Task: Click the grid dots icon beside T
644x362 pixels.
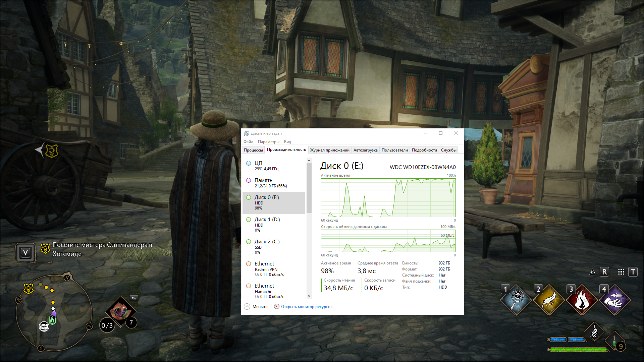Action: coord(621,272)
